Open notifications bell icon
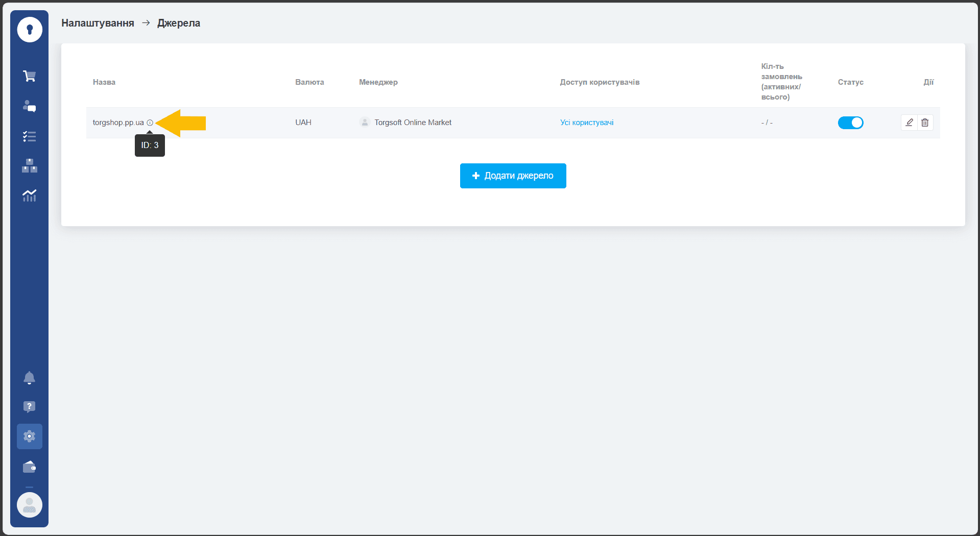980x536 pixels. pyautogui.click(x=29, y=378)
